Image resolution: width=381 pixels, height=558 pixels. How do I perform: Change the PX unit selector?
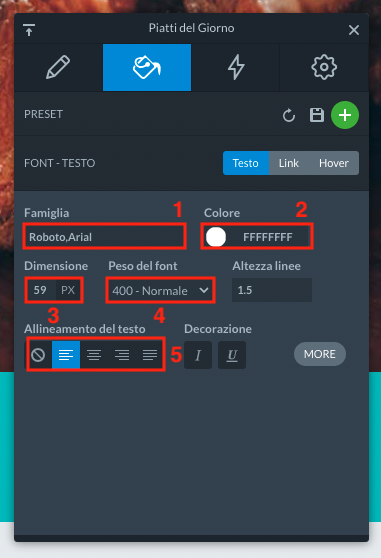68,290
